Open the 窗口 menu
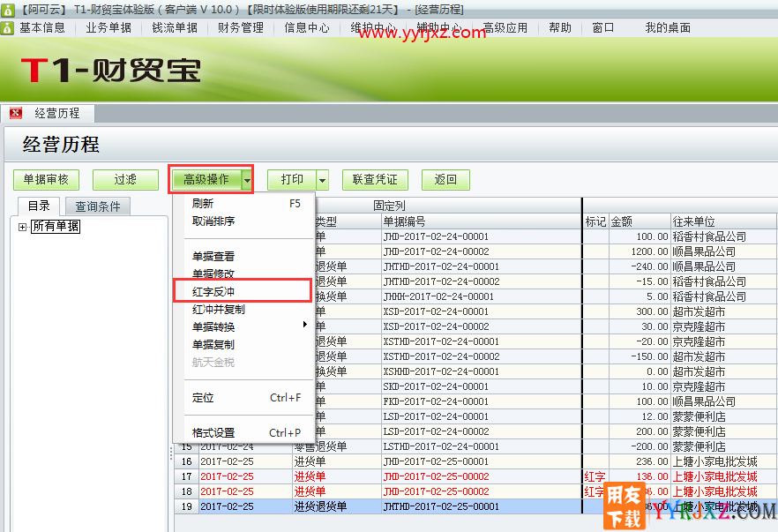 click(603, 28)
